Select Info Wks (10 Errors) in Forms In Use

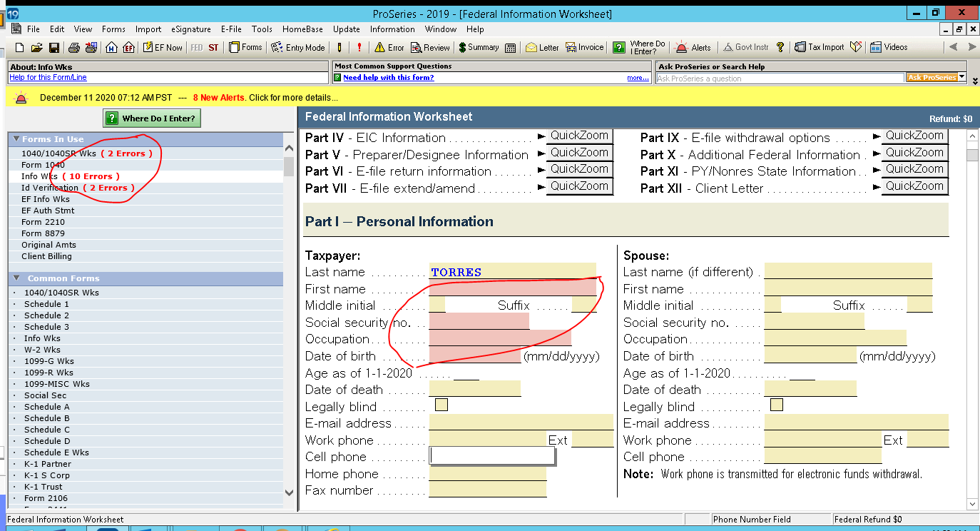146,176
